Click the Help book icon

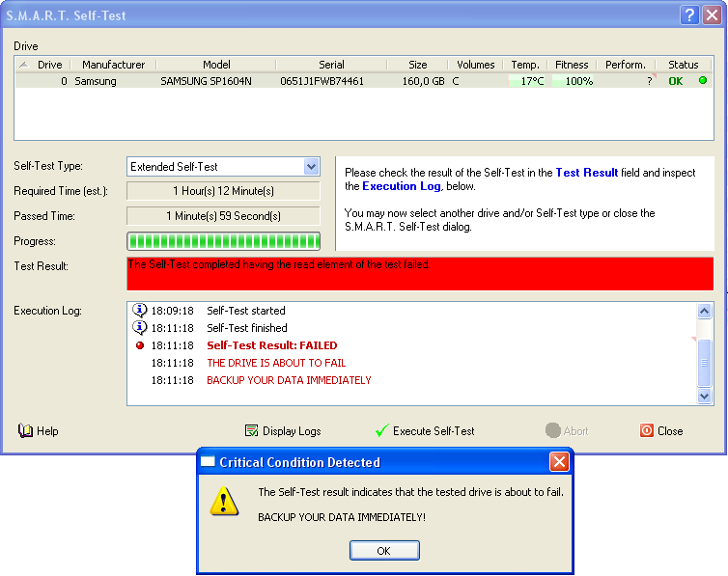[x=25, y=431]
